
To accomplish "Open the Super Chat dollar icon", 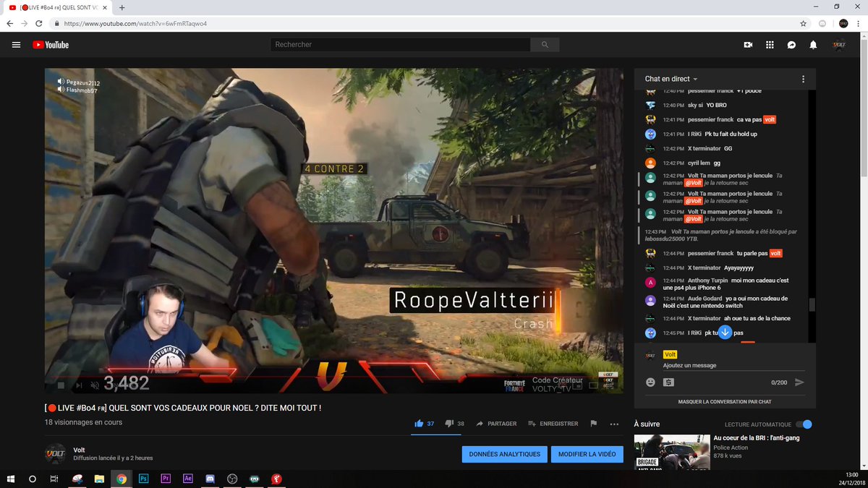I will tap(668, 382).
